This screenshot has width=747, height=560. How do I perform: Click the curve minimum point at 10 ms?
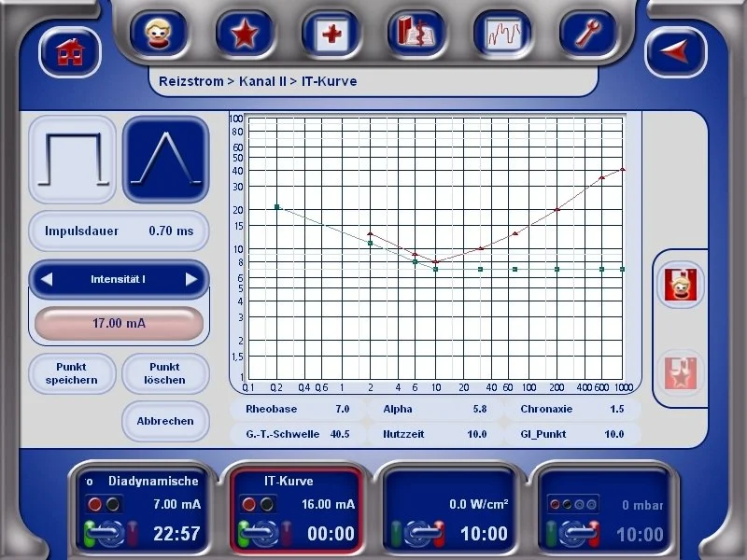(435, 262)
